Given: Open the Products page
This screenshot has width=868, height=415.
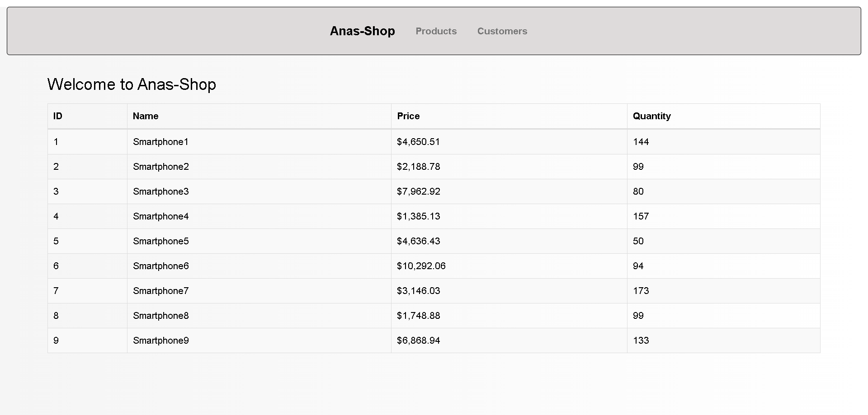Looking at the screenshot, I should tap(436, 31).
